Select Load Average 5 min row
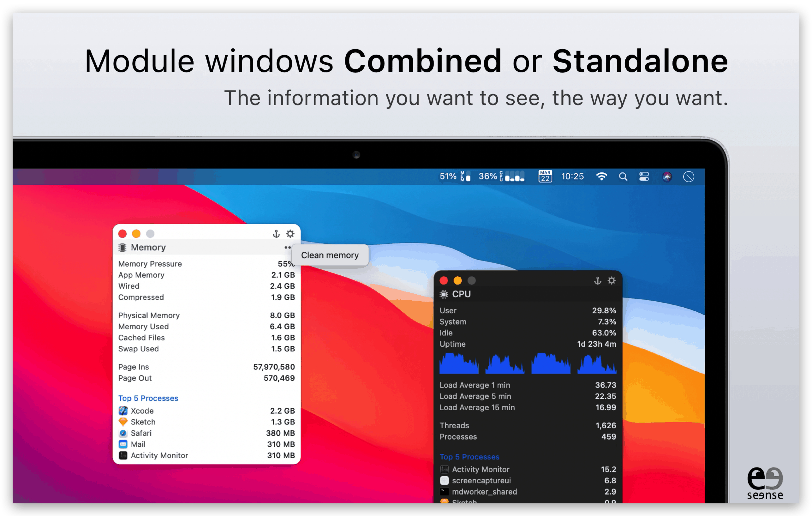 click(x=528, y=396)
